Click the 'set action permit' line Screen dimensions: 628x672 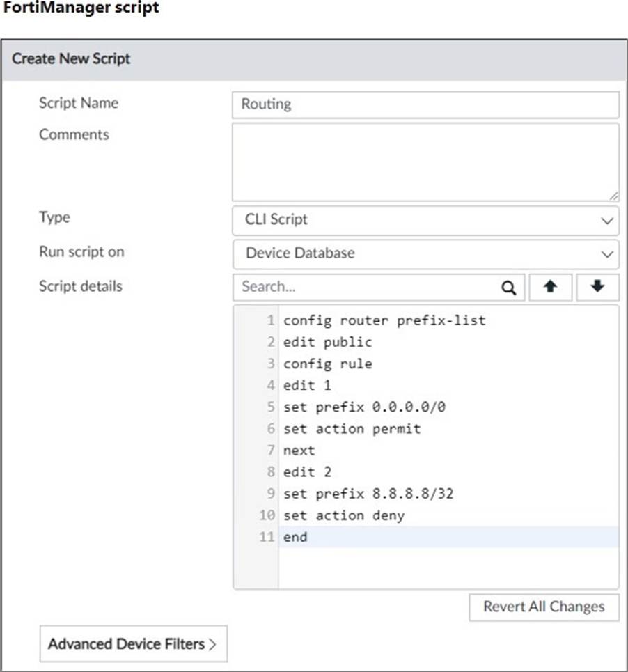click(x=352, y=428)
